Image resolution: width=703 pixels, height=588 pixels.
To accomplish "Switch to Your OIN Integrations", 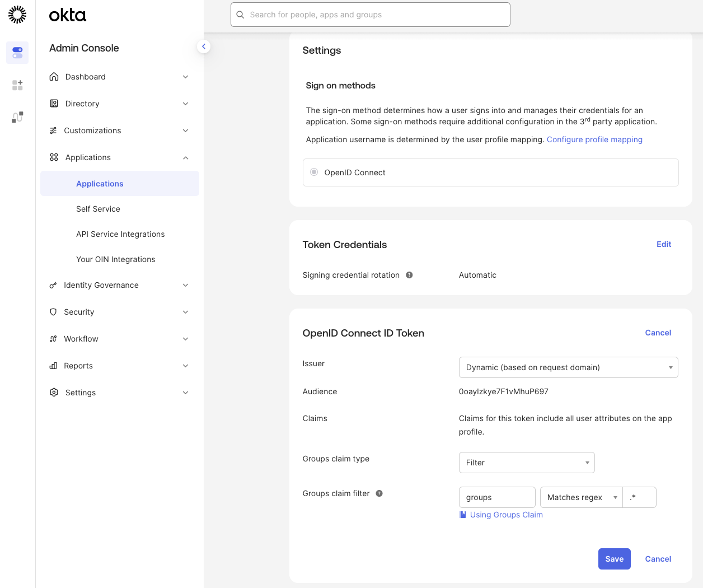I will coord(115,259).
